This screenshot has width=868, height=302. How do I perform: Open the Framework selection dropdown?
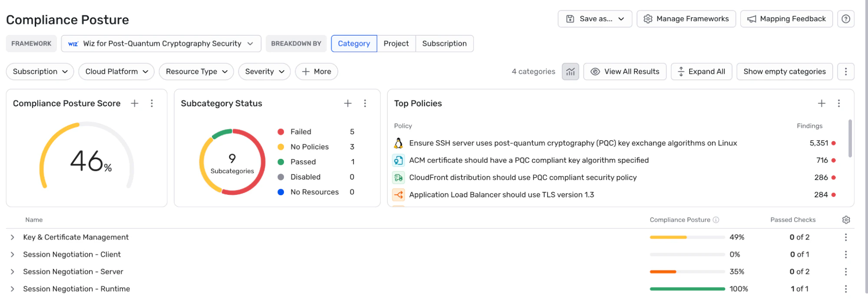pyautogui.click(x=161, y=44)
